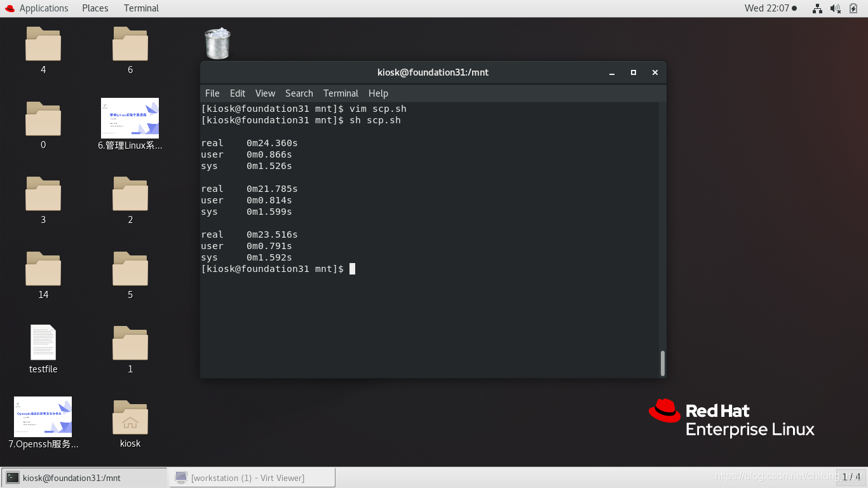Click the network wired connection icon
Image resolution: width=868 pixels, height=488 pixels.
point(817,8)
